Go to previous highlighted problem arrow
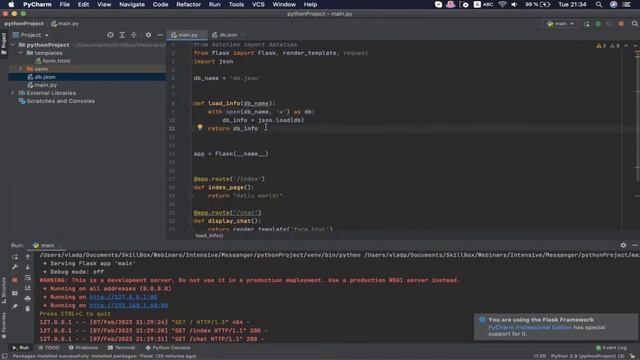 tap(626, 46)
